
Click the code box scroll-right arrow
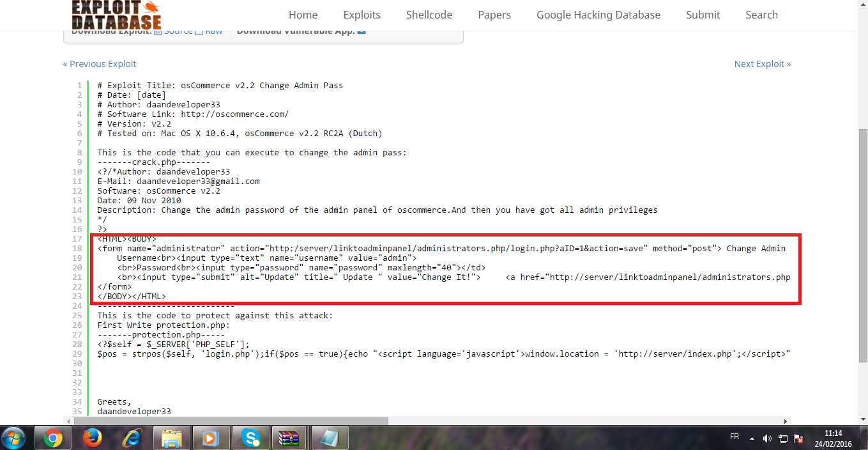[787, 421]
